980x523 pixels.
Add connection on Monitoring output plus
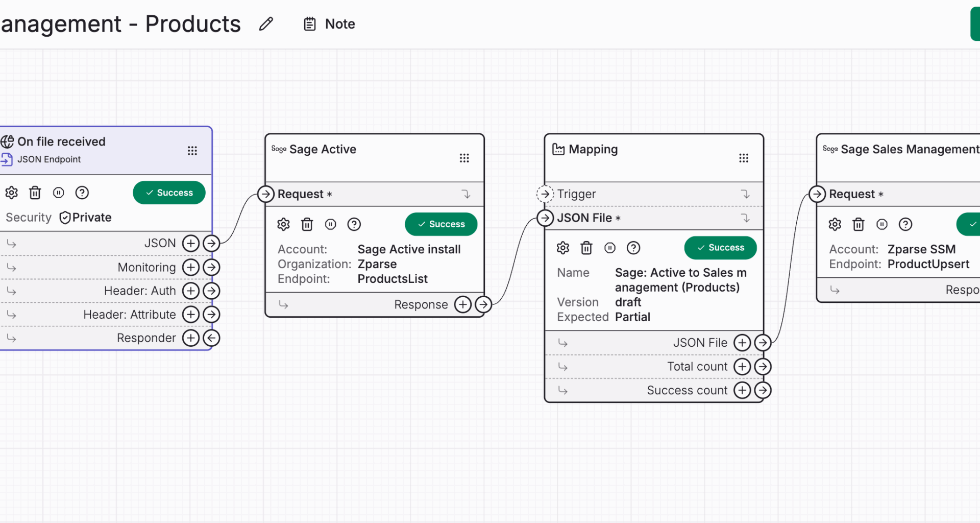(x=191, y=267)
